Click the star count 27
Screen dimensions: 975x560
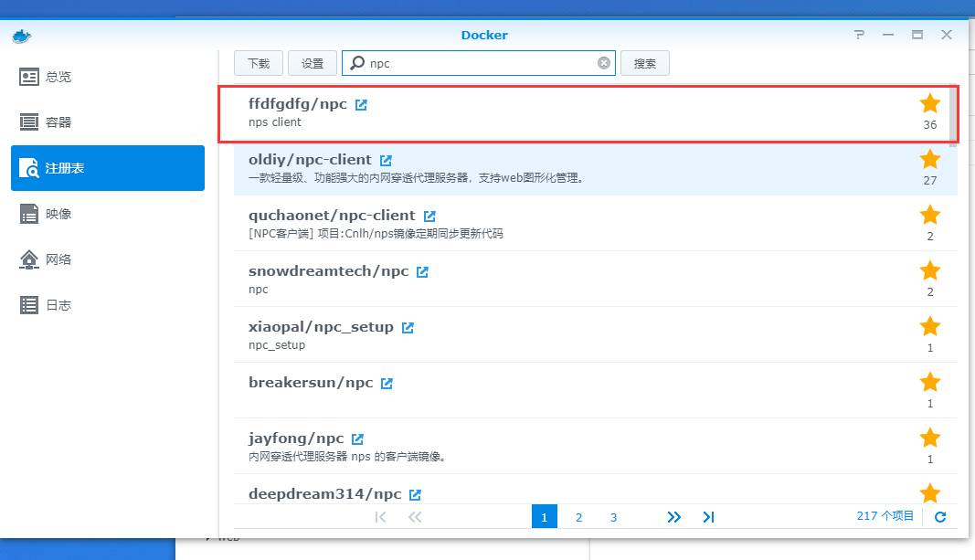(x=930, y=181)
